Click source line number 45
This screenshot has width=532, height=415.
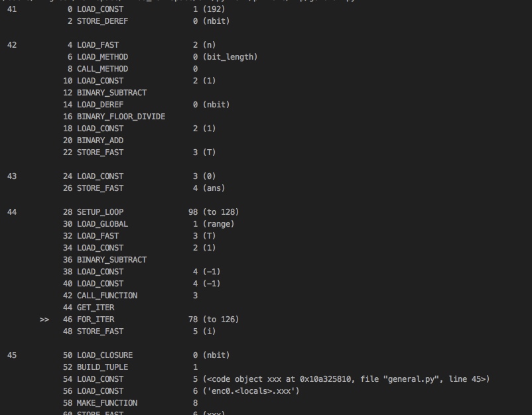[12, 355]
